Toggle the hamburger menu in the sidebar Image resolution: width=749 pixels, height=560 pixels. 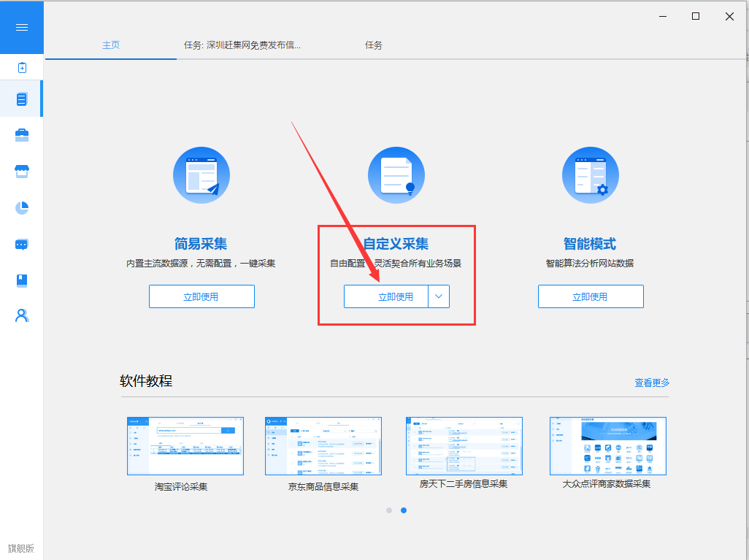(21, 27)
